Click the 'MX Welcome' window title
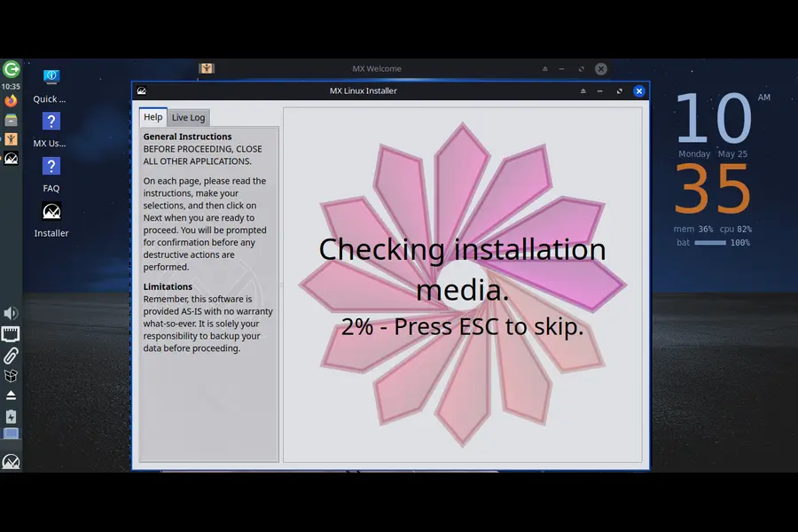 377,69
